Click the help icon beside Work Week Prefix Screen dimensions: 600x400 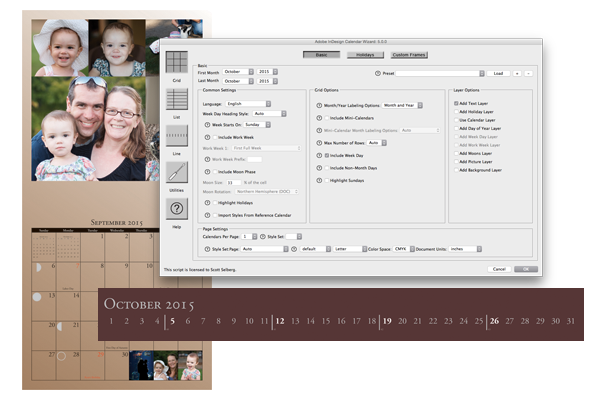click(207, 159)
